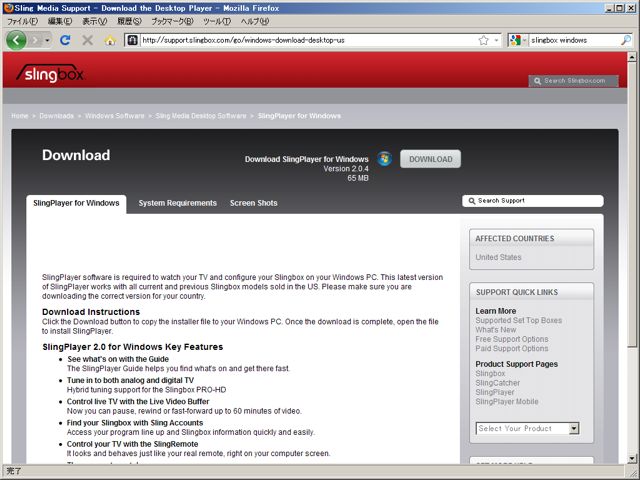
Task: Click the Forward navigation arrow
Action: (x=35, y=40)
